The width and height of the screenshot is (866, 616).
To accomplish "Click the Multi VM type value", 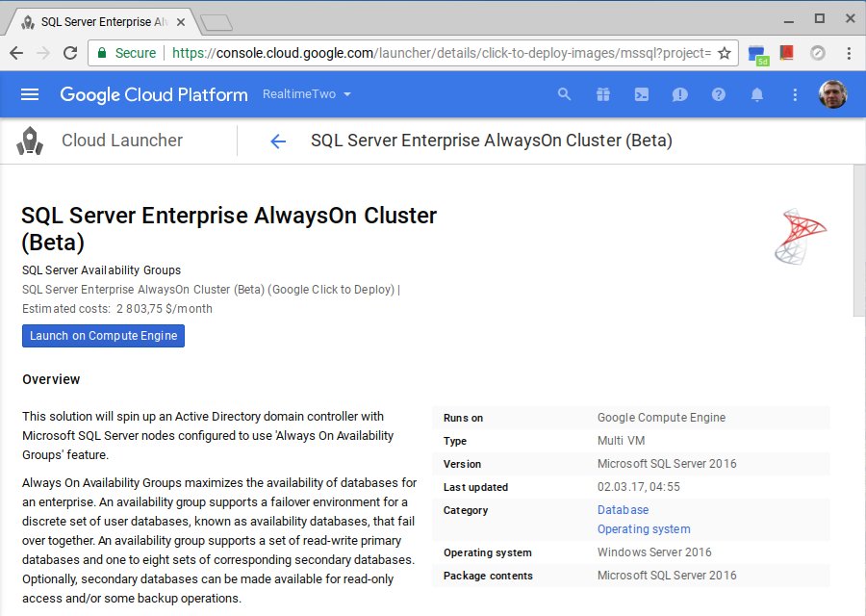I will pos(621,441).
